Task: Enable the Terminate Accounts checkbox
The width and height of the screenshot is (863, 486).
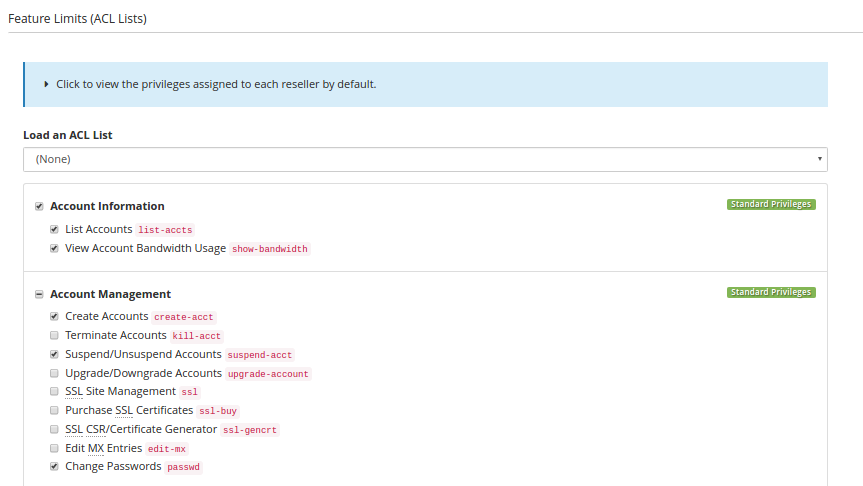Action: click(x=54, y=336)
